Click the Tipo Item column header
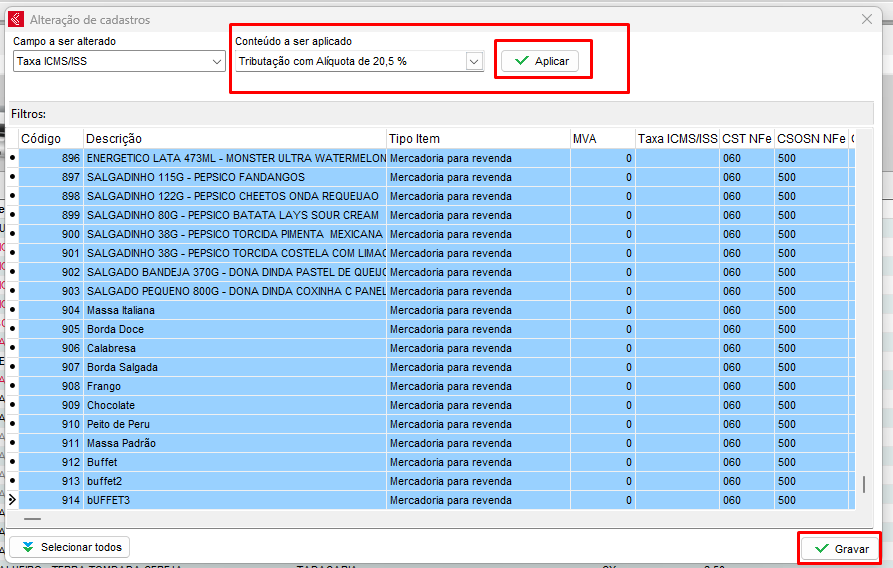This screenshot has height=568, width=893. click(476, 139)
